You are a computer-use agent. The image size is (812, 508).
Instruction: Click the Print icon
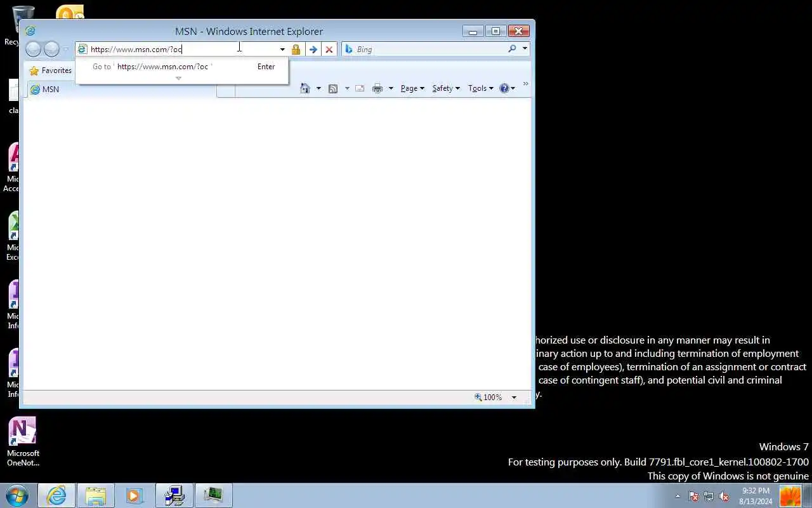point(377,88)
